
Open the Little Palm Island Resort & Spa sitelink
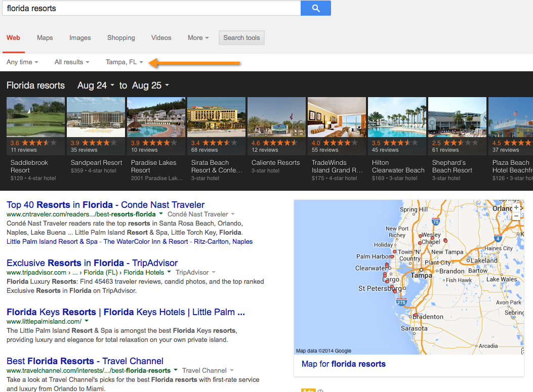pyautogui.click(x=52, y=241)
